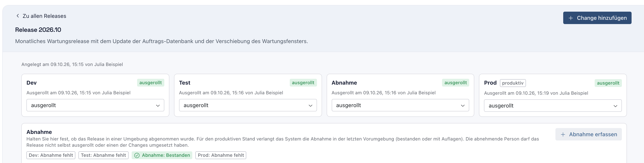The height and width of the screenshot is (163, 644).
Task: Click the green 'ausgerollt' badge in Test card
Action: [x=303, y=83]
